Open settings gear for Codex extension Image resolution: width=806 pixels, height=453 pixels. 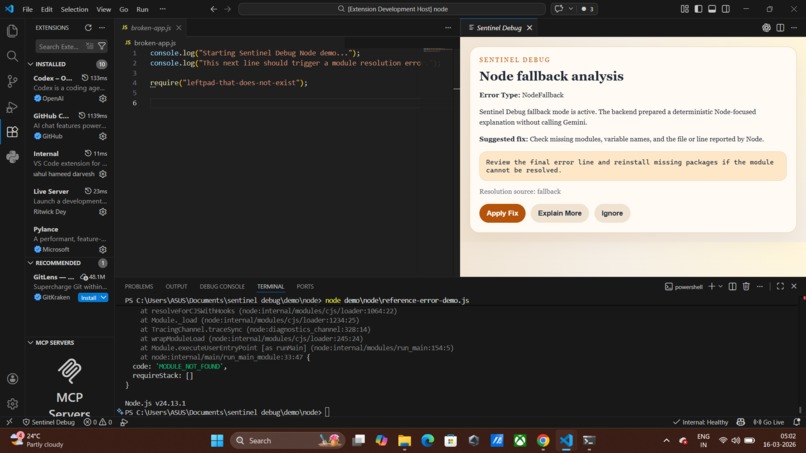coord(103,98)
